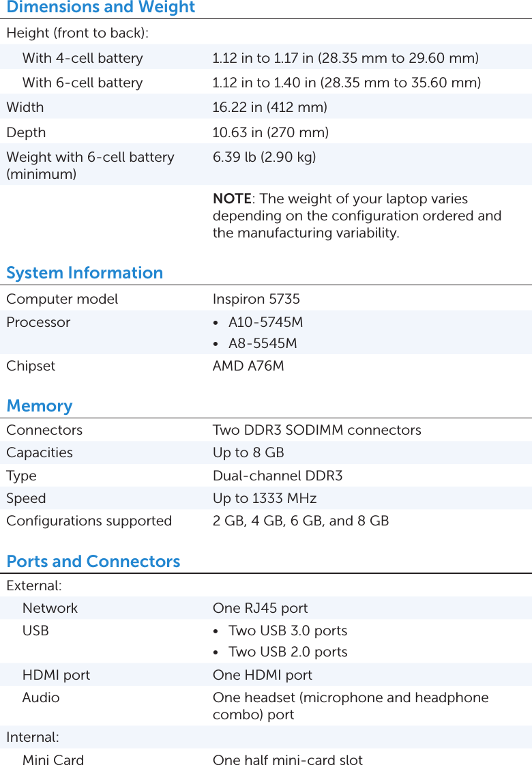532x765 pixels.
Task: Click the 'Depth' row label
Action: (26, 132)
